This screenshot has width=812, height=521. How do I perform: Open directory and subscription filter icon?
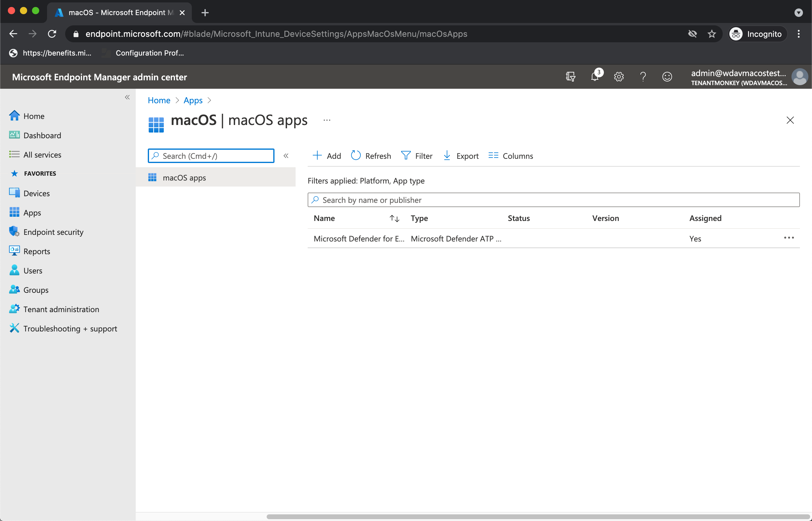[571, 77]
